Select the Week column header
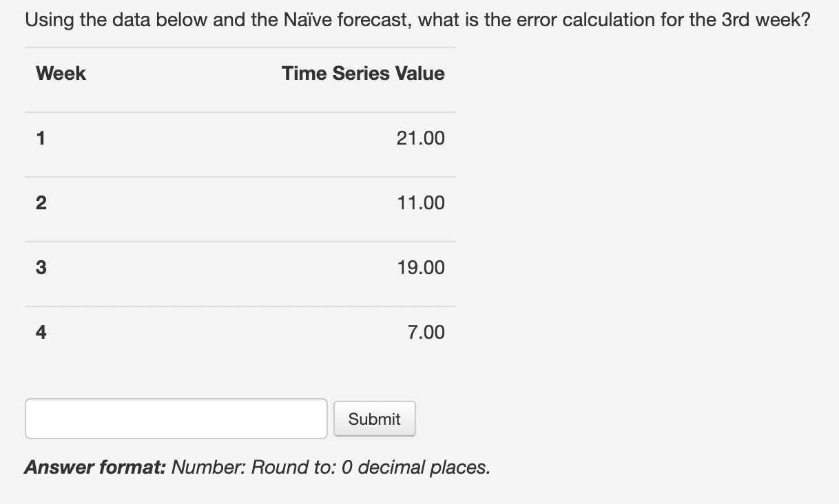Viewport: 839px width, 504px height. click(x=60, y=73)
